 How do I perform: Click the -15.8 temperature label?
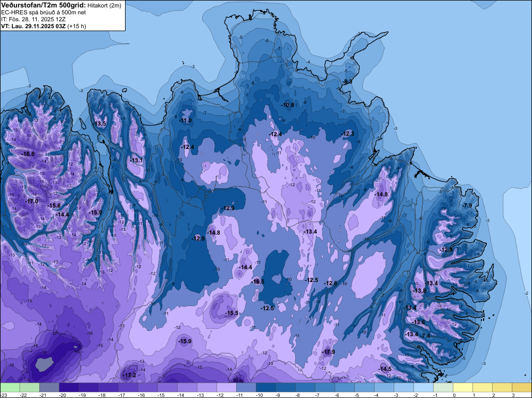tap(54, 205)
